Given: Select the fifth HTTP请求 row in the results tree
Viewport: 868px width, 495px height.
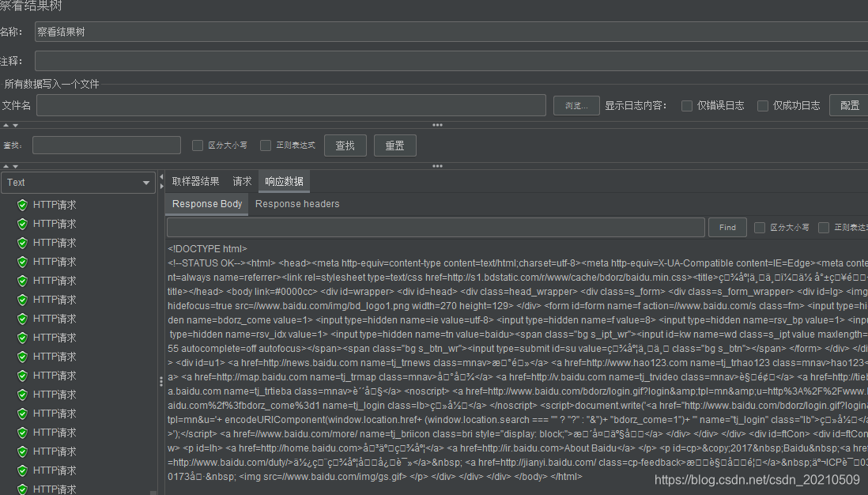Looking at the screenshot, I should tap(55, 281).
